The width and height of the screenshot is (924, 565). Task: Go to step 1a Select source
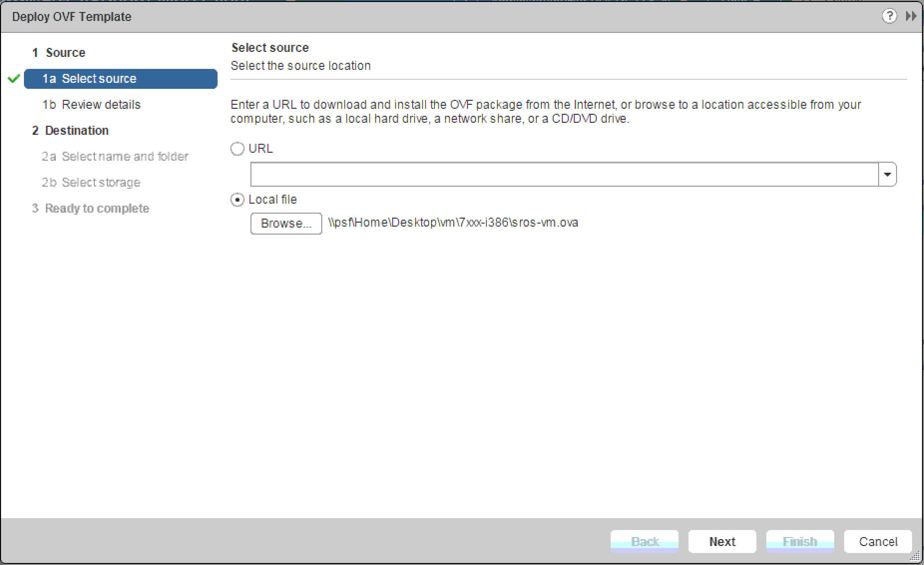click(121, 79)
